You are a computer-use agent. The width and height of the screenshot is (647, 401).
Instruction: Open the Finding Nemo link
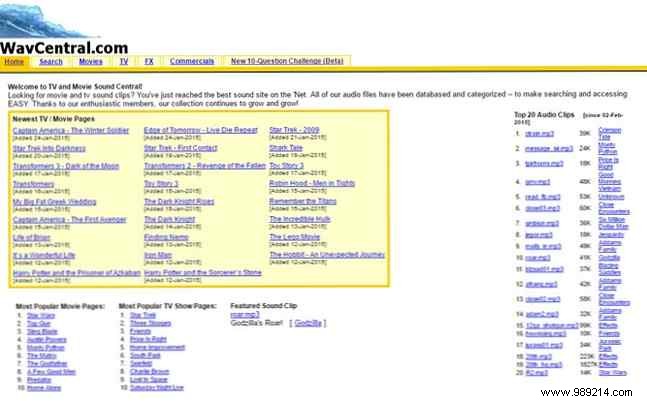[166, 237]
